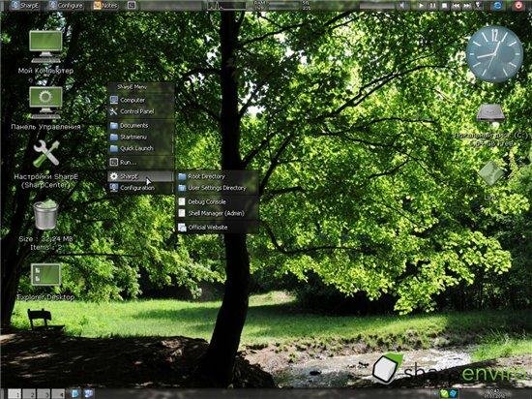Select Computer in the SharpE Menu
Screen dimensions: 532x399
point(140,100)
